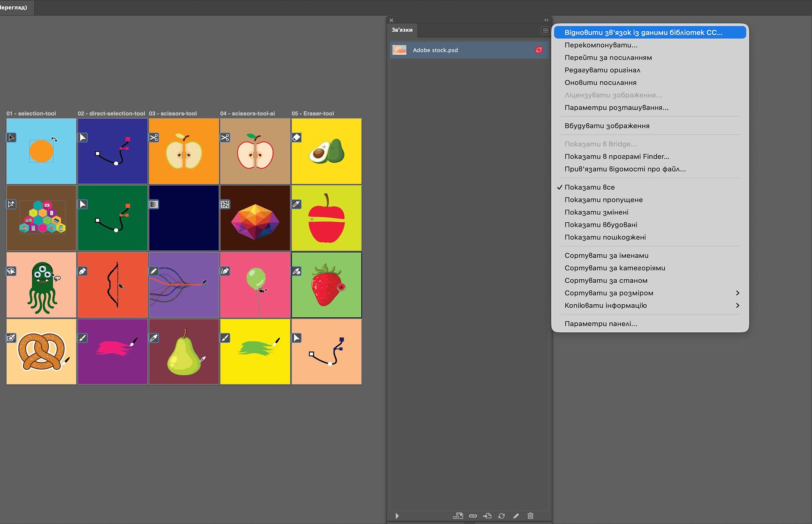Click the green pear artwork tile
Viewport: 812px width, 524px height.
tap(184, 352)
